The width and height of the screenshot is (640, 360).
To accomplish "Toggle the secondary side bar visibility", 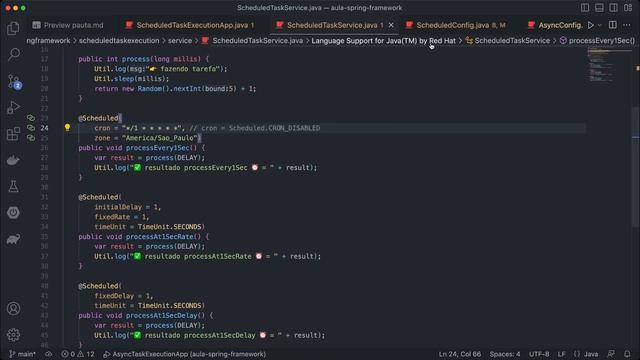I will [x=613, y=8].
